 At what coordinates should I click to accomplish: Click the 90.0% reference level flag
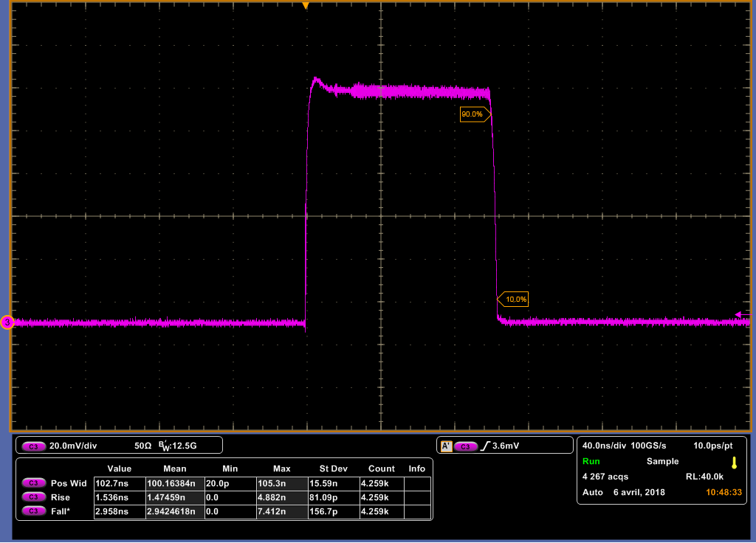[x=475, y=115]
